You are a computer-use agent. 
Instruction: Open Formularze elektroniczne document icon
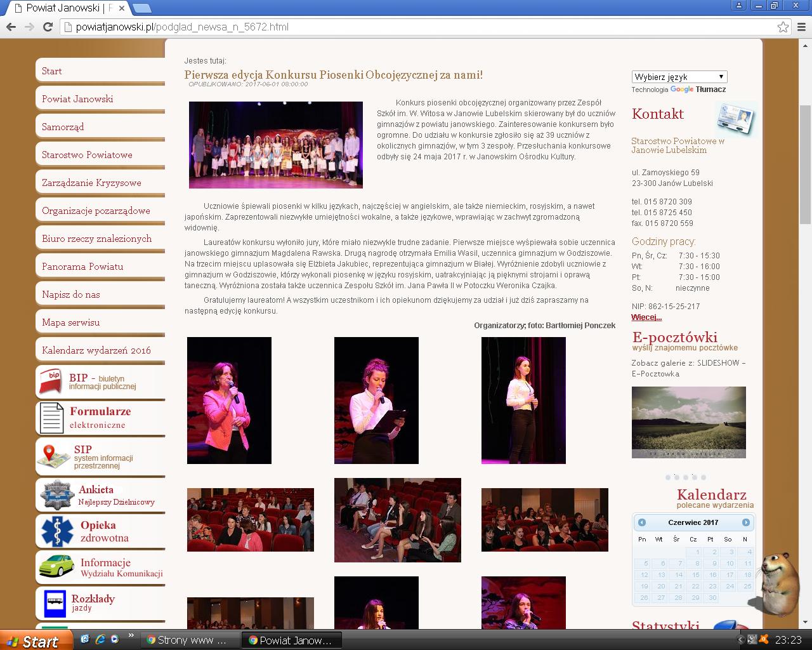tap(51, 418)
